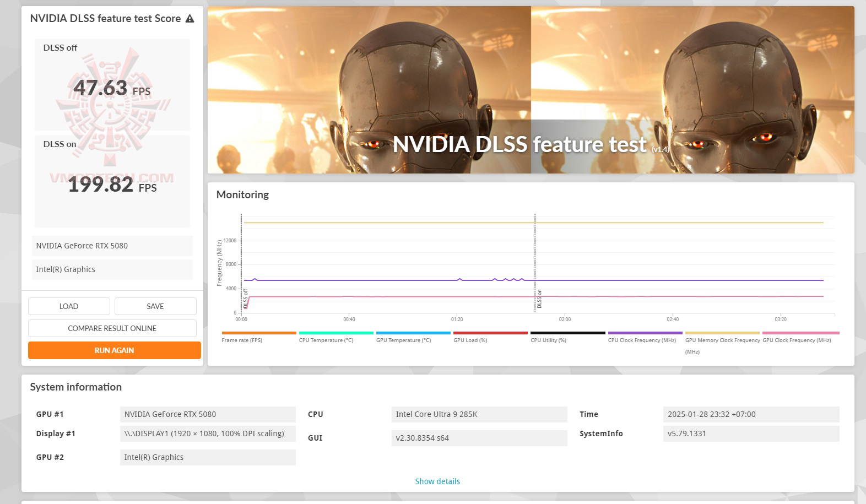
Task: Click the Frequency (MHz) axis title
Action: (x=219, y=263)
